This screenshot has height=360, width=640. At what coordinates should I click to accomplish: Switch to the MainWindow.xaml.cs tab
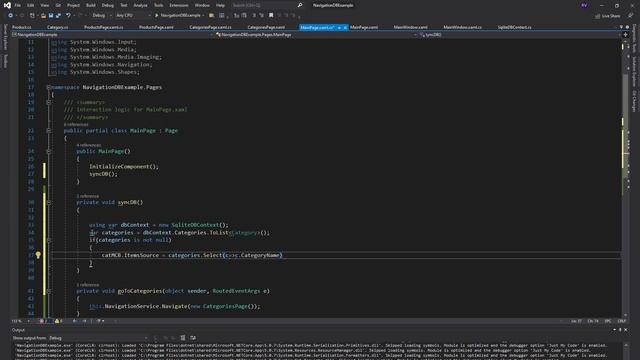462,27
